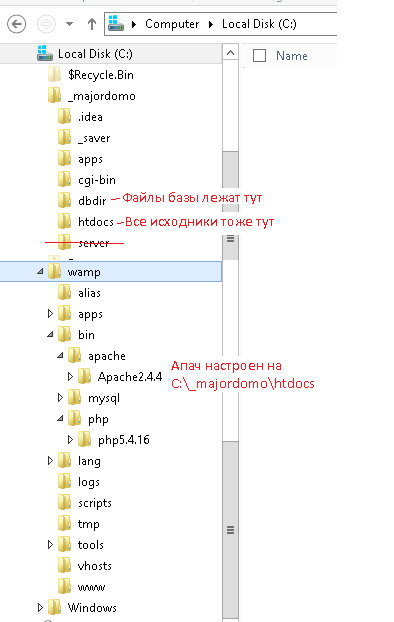Select the Apache2.4.4 folder
The height and width of the screenshot is (622, 394).
tap(130, 377)
